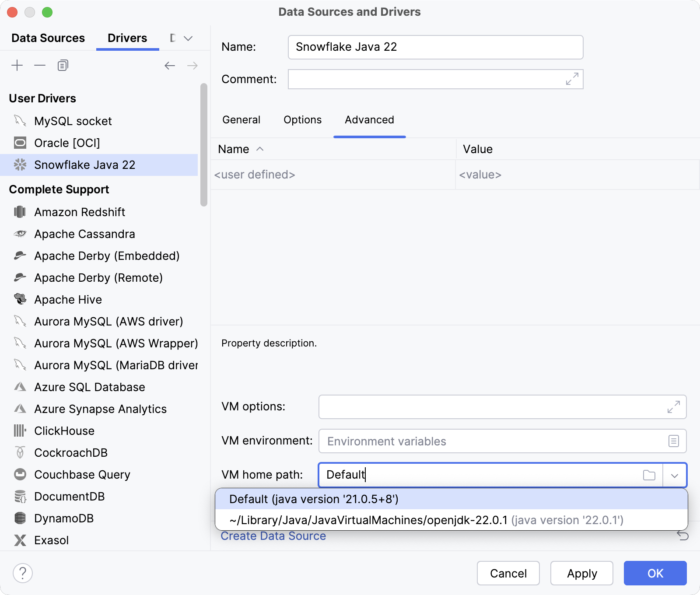
Task: Remove the selected driver
Action: point(40,65)
